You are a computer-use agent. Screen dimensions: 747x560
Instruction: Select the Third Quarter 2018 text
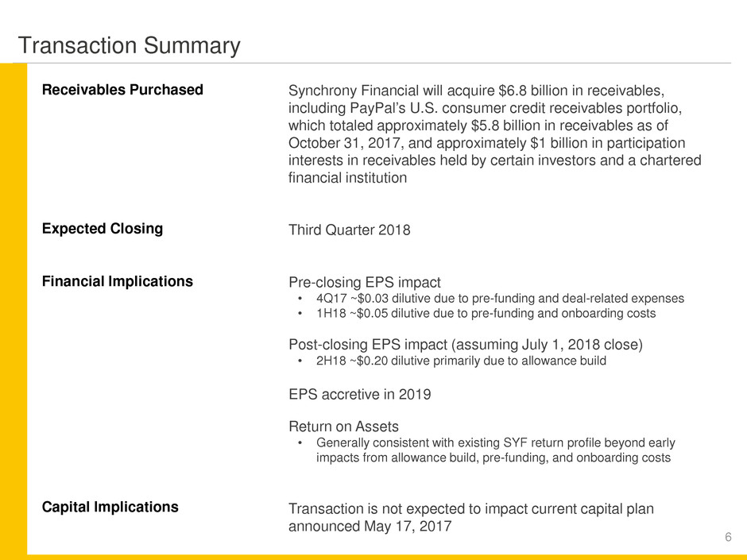[349, 231]
